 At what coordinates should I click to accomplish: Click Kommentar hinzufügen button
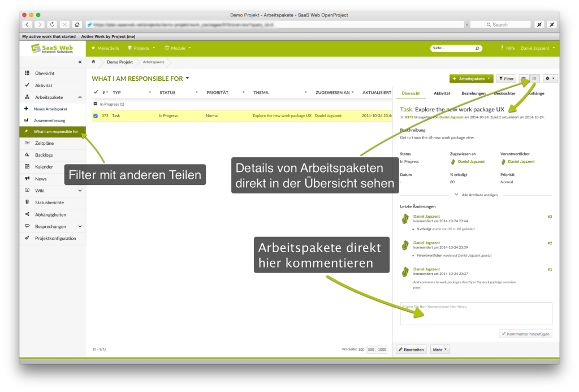click(526, 334)
